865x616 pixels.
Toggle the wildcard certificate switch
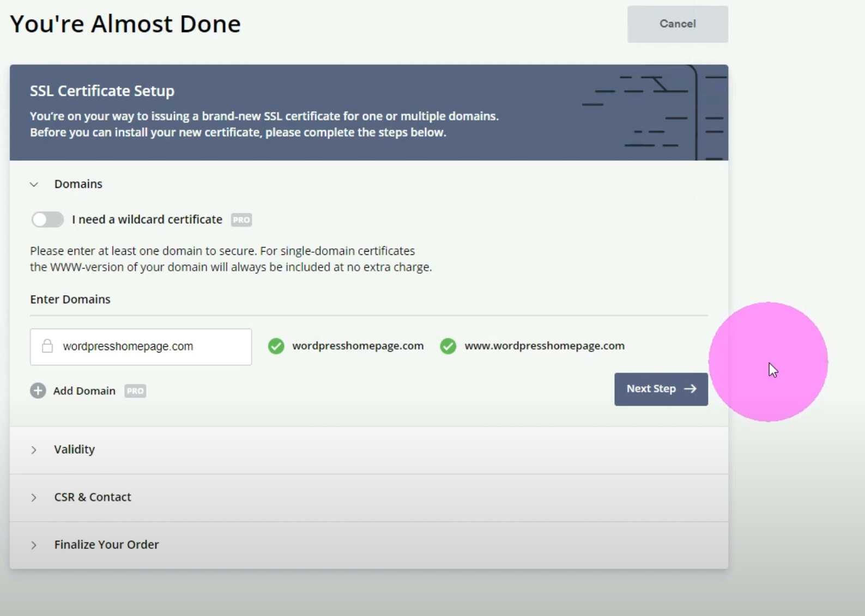tap(47, 219)
